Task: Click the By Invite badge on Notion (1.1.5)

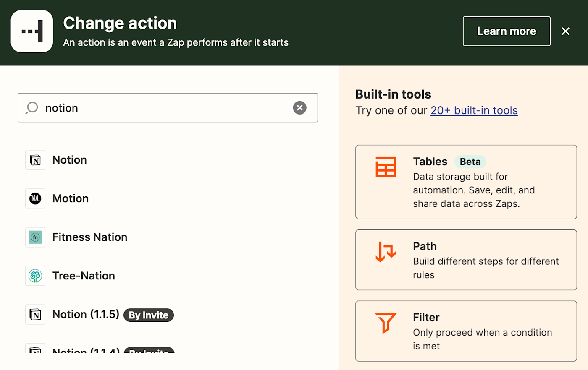Action: pos(149,315)
